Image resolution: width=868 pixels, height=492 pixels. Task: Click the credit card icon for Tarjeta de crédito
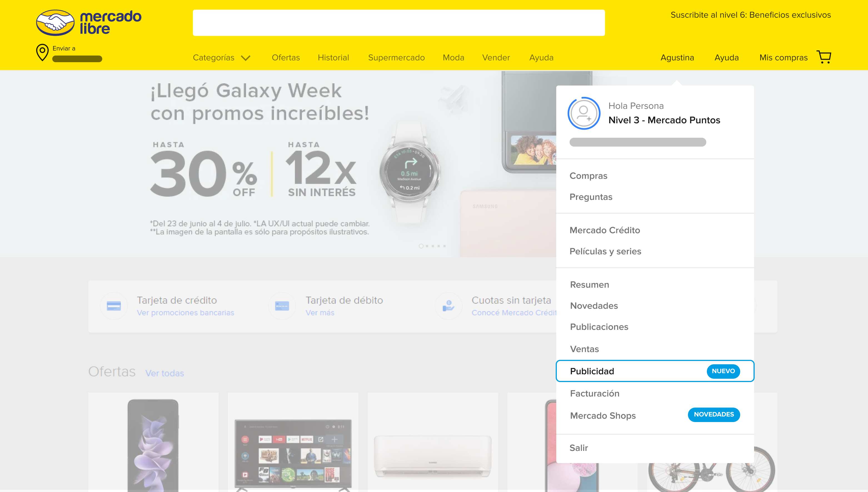coord(114,306)
